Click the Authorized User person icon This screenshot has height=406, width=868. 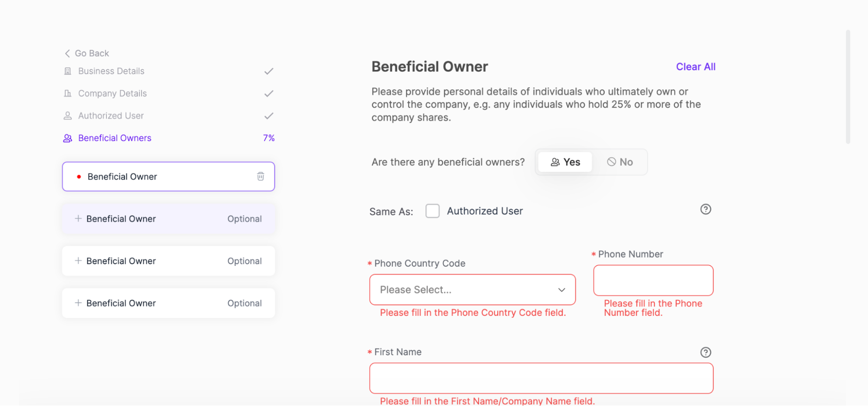pyautogui.click(x=68, y=116)
